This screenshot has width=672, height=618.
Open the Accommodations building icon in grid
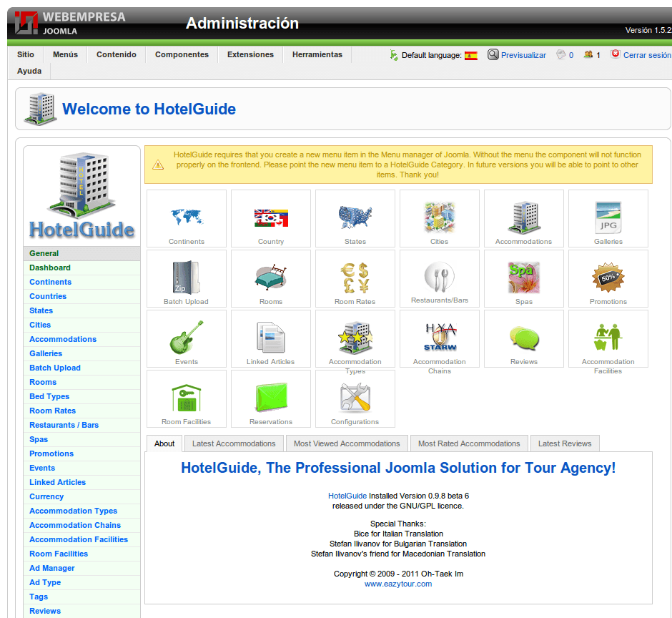tap(524, 217)
